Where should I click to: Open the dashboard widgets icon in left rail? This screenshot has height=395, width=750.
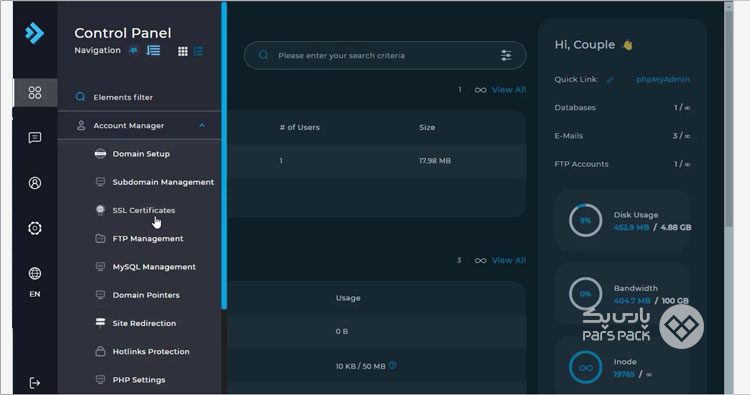pyautogui.click(x=34, y=92)
